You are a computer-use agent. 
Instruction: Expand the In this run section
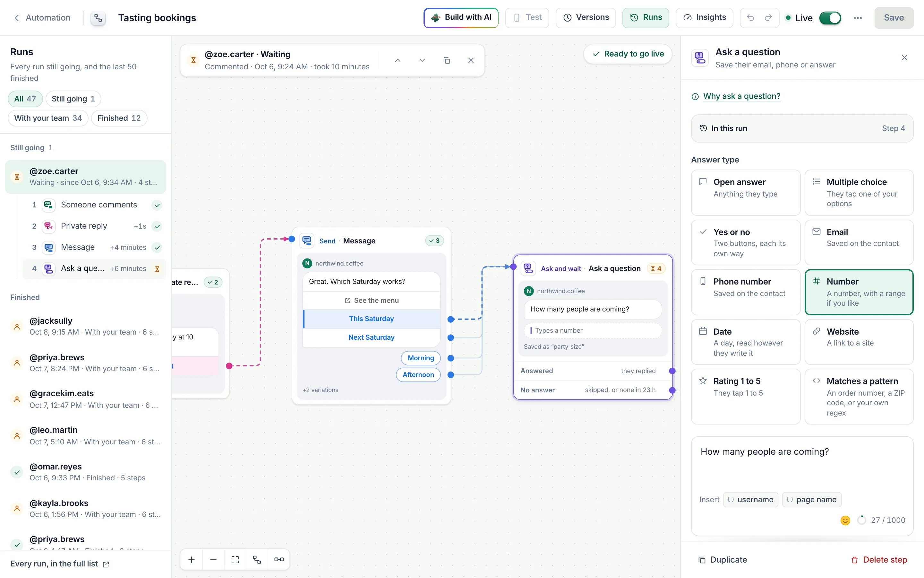tap(802, 128)
